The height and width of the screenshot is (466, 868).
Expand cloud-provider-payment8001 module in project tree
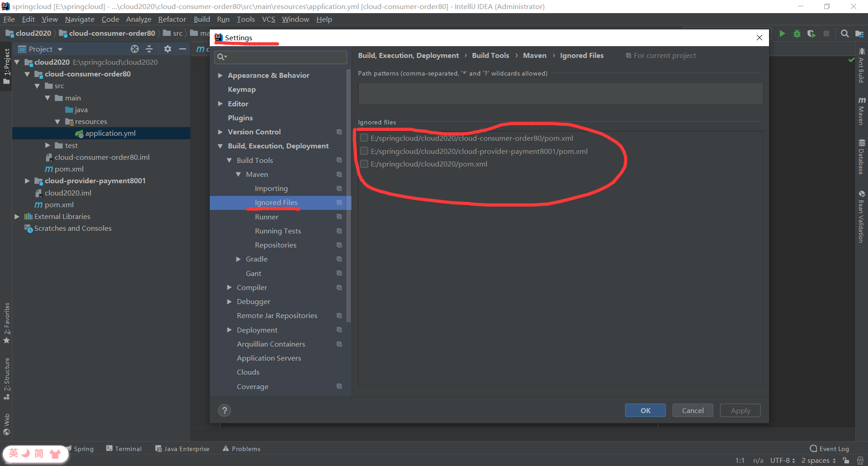tap(27, 181)
